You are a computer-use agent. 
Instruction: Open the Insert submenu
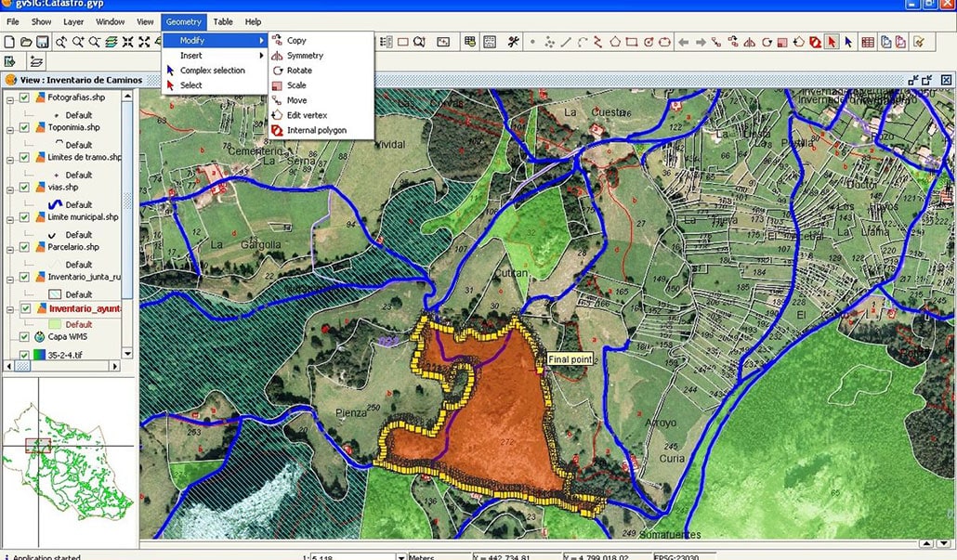[216, 56]
